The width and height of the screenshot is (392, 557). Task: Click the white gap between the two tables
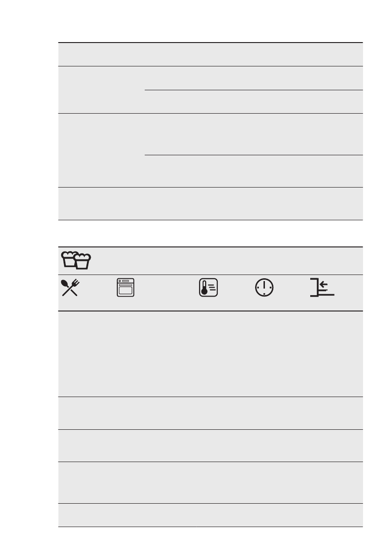tap(210, 233)
